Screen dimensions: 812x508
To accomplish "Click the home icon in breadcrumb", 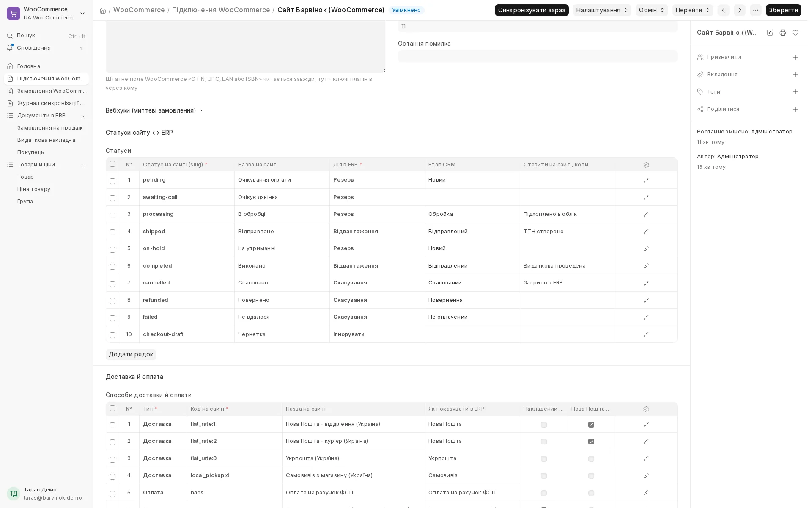I will tap(103, 10).
